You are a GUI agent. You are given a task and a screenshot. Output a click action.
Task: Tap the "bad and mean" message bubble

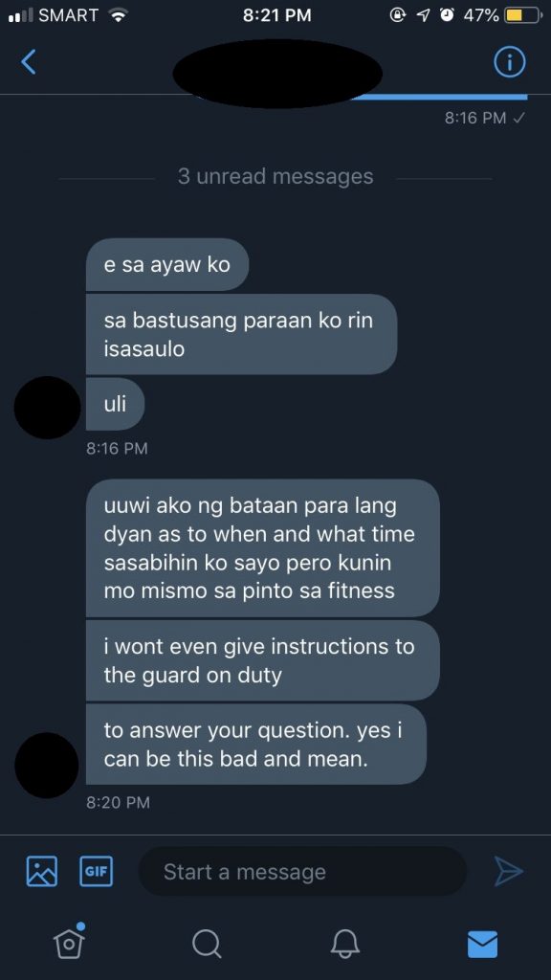click(x=256, y=745)
